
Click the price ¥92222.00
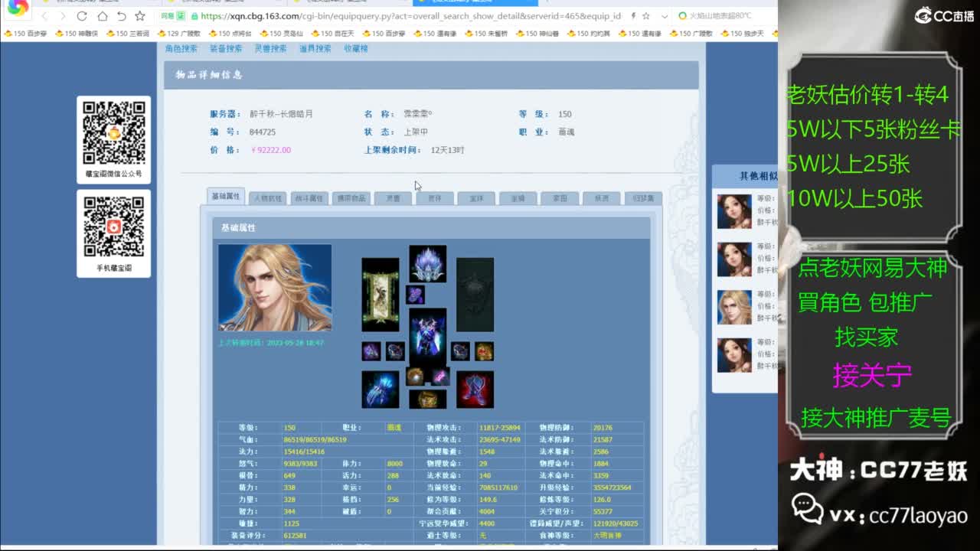click(x=271, y=150)
